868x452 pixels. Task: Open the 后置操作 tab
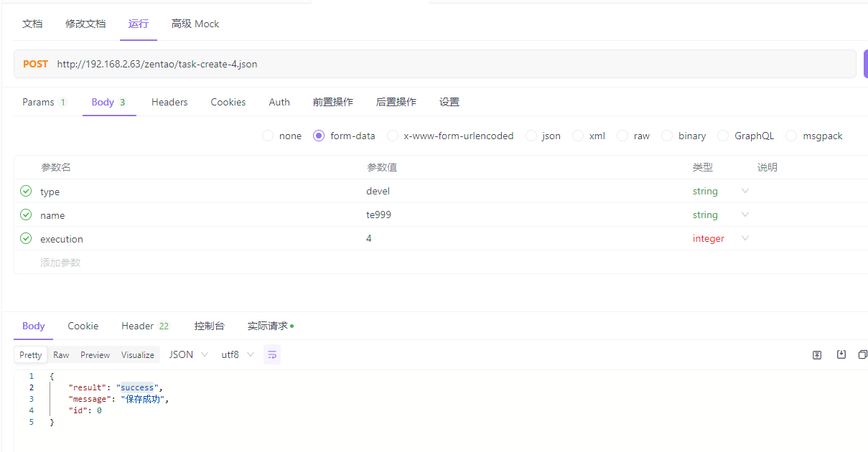396,102
